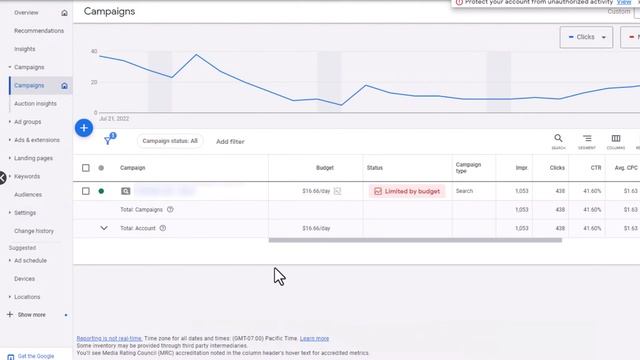The width and height of the screenshot is (640, 360).
Task: Open Change history
Action: pyautogui.click(x=34, y=231)
